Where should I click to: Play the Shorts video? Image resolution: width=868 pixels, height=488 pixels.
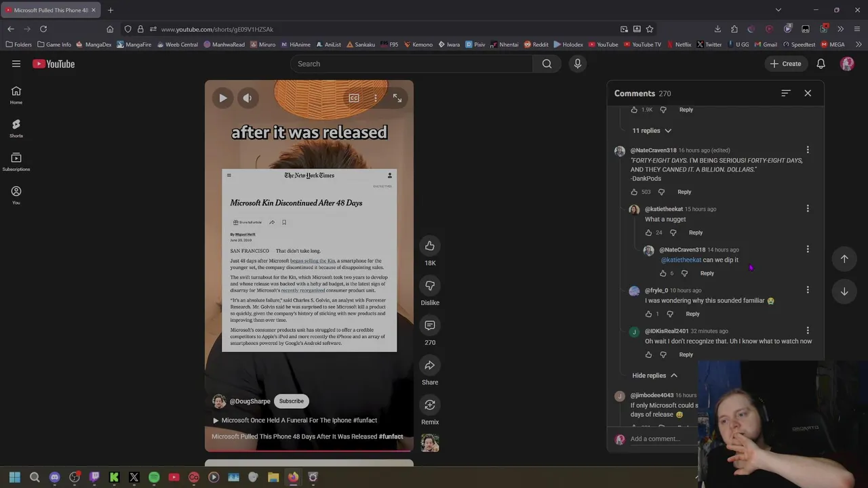222,98
